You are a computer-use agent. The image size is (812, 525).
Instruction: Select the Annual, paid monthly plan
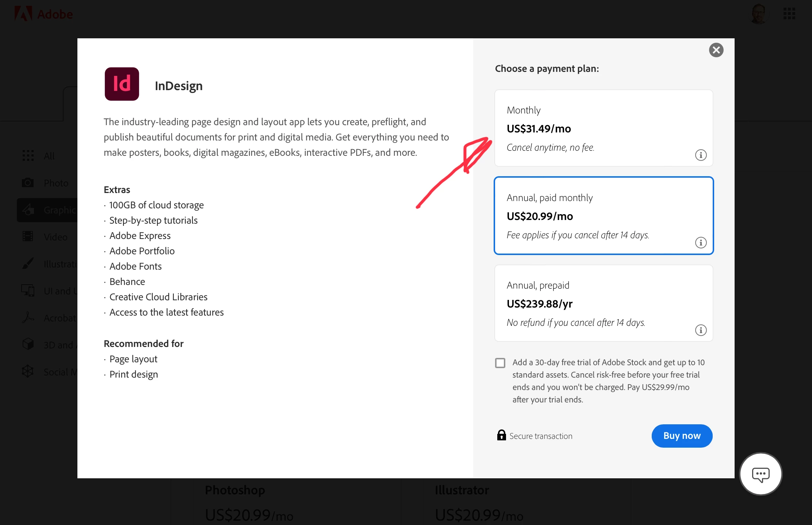[x=603, y=215]
